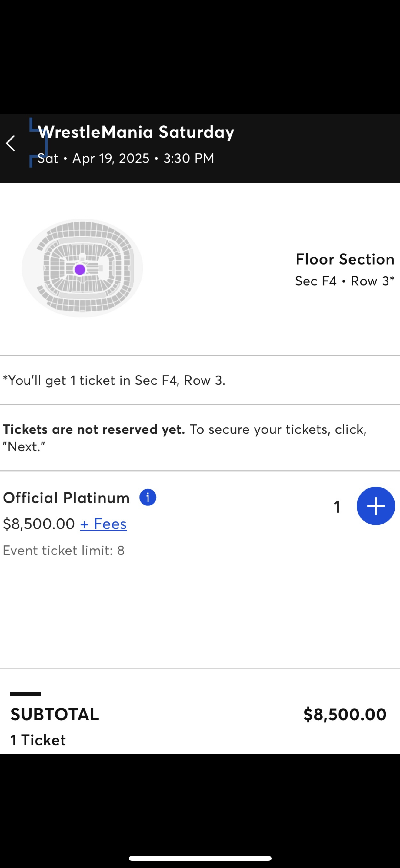Tap the ticket quantity number 1
The width and height of the screenshot is (400, 868).
pos(337,506)
